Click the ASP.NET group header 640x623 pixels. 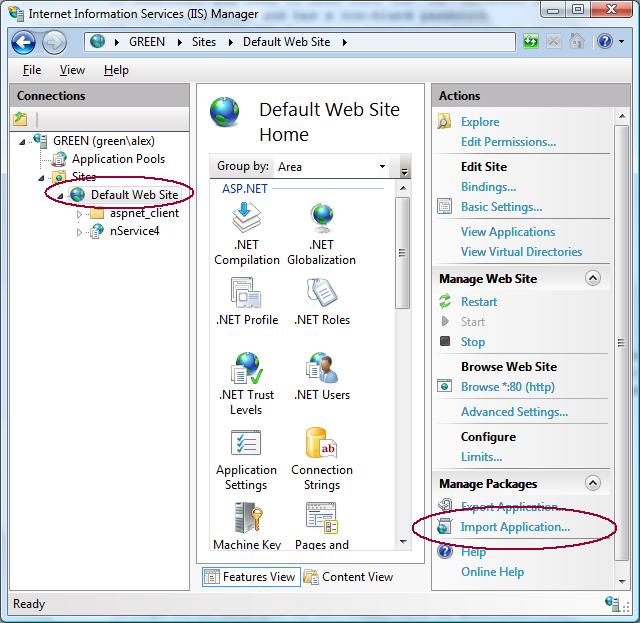(244, 189)
